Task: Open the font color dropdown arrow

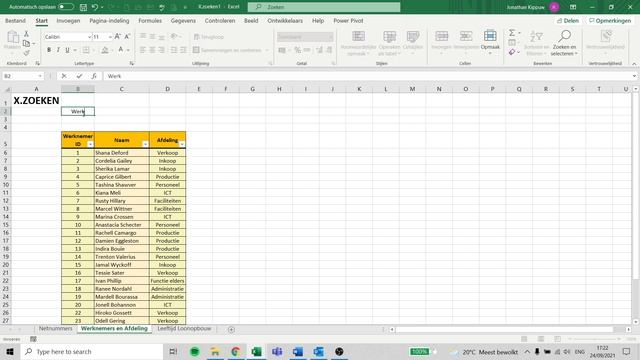Action: tap(128, 50)
